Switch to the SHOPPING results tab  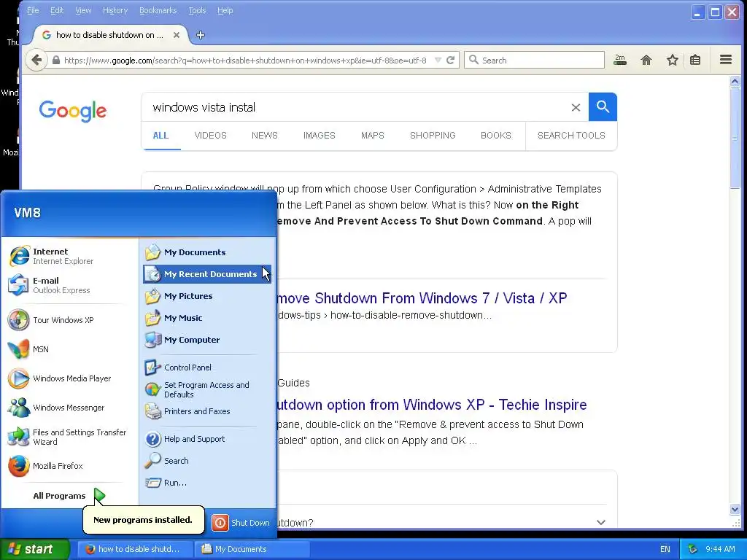(433, 135)
